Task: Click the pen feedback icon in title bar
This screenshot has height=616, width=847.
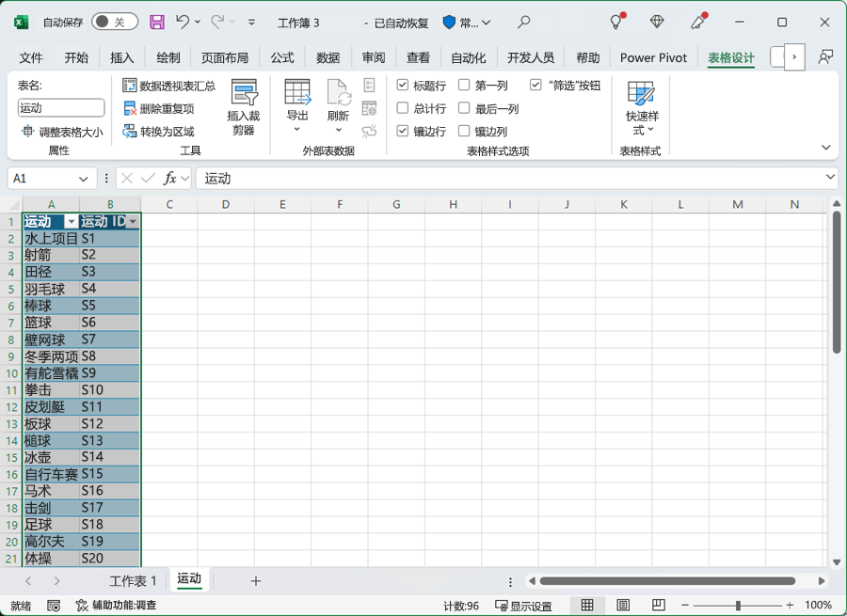Action: [698, 22]
